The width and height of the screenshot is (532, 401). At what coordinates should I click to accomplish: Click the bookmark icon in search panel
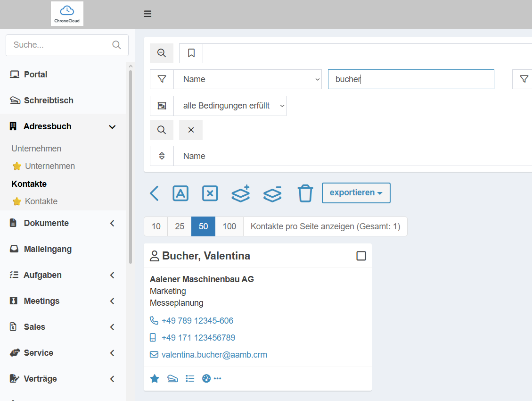coord(191,53)
